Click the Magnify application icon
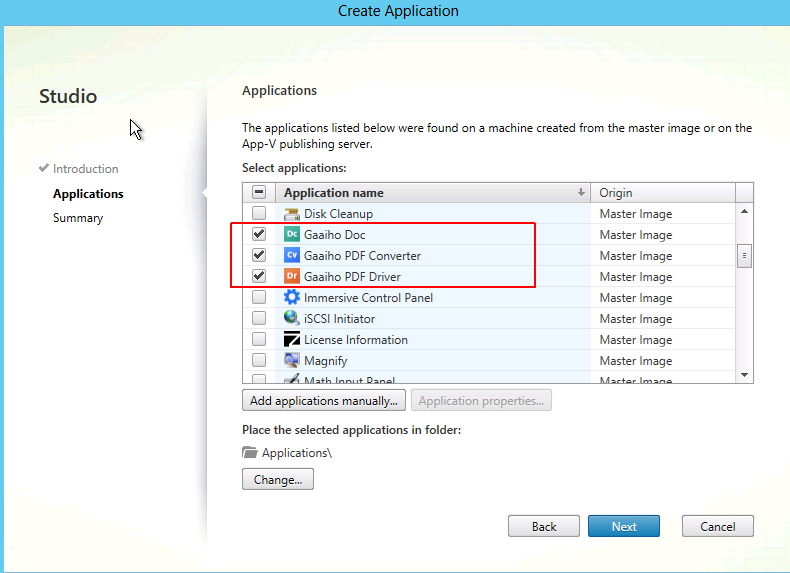The image size is (790, 573). [x=292, y=360]
